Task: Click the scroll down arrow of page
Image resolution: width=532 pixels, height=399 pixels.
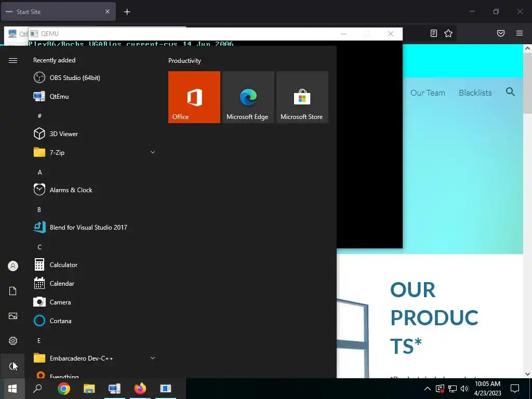Action: tap(527, 374)
